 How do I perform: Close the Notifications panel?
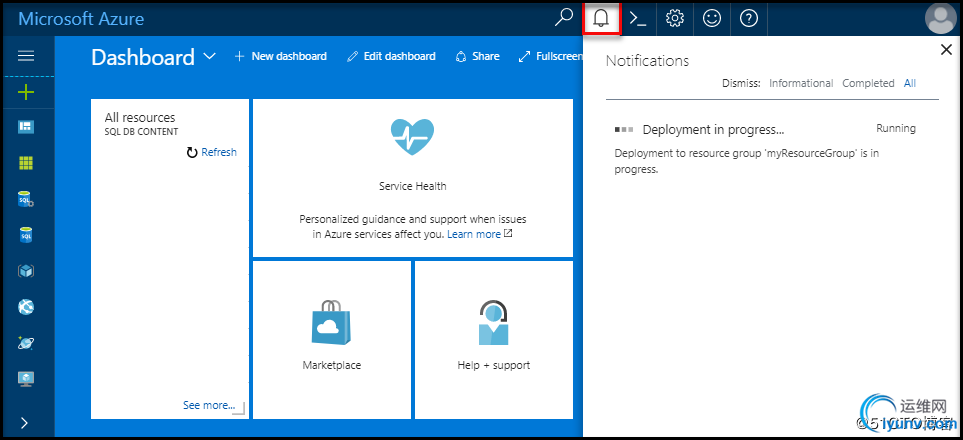[x=946, y=50]
